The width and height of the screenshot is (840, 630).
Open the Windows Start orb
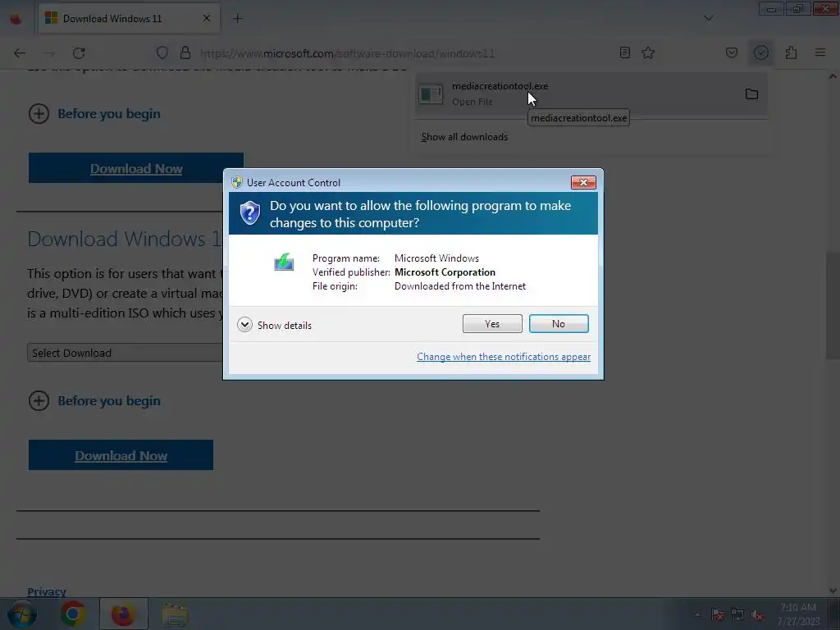tap(21, 614)
